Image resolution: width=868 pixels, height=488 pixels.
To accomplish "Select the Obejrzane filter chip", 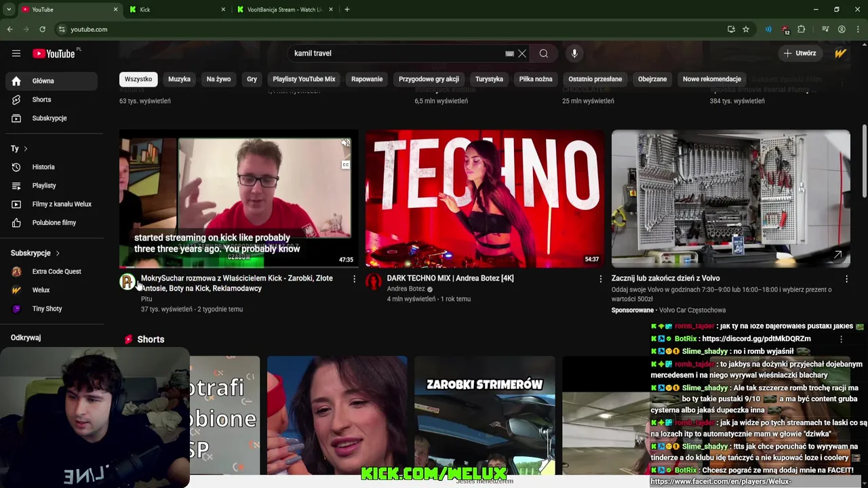I will (x=652, y=79).
